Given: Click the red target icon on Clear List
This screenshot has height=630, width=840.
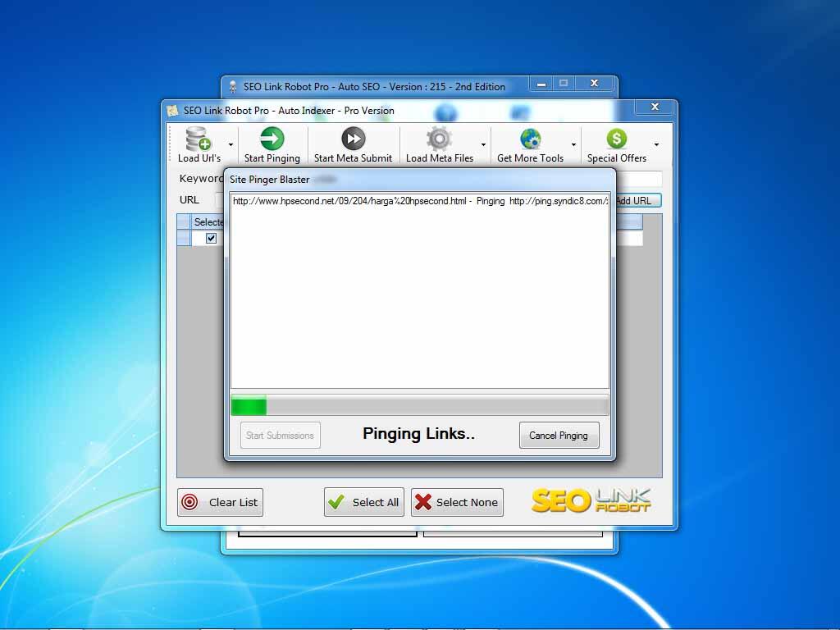Looking at the screenshot, I should [190, 503].
